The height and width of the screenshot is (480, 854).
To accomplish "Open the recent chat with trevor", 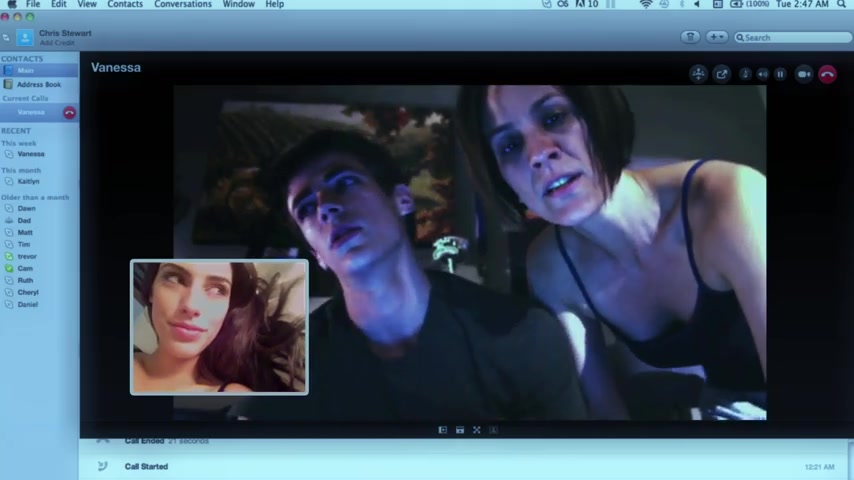I will [27, 257].
